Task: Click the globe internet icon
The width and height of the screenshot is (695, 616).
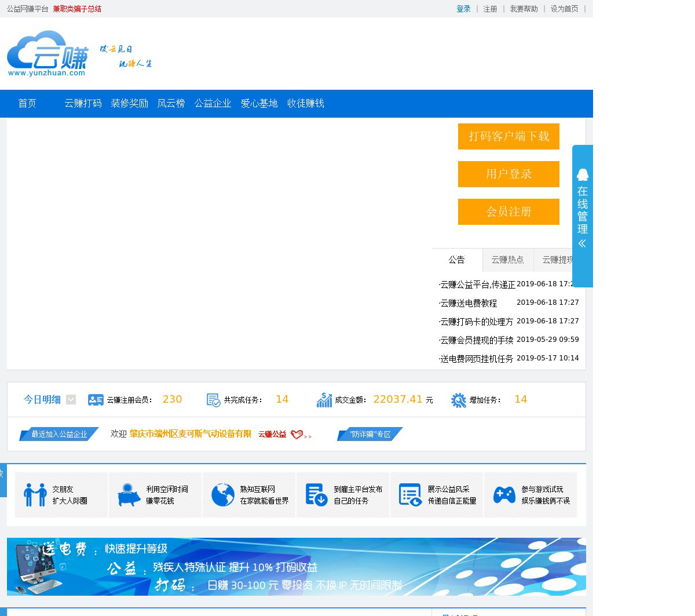Action: (x=222, y=495)
